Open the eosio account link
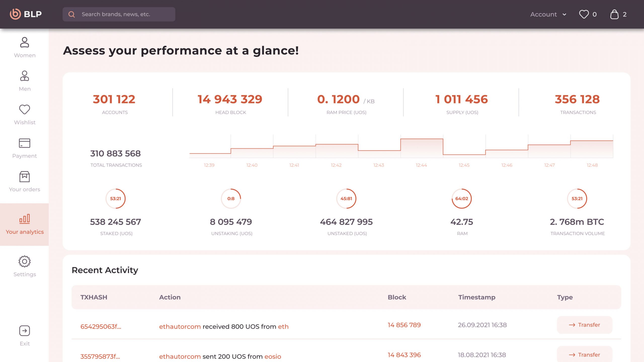 (273, 356)
